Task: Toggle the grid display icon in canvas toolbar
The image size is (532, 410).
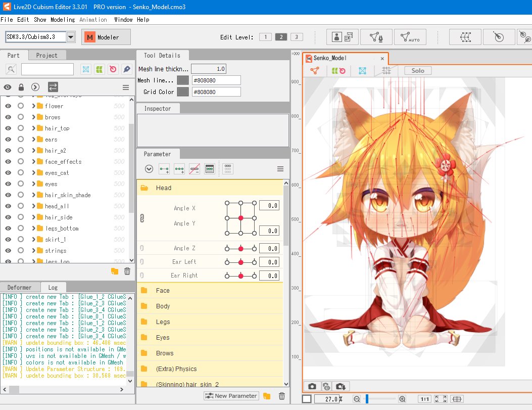Action: tap(386, 71)
